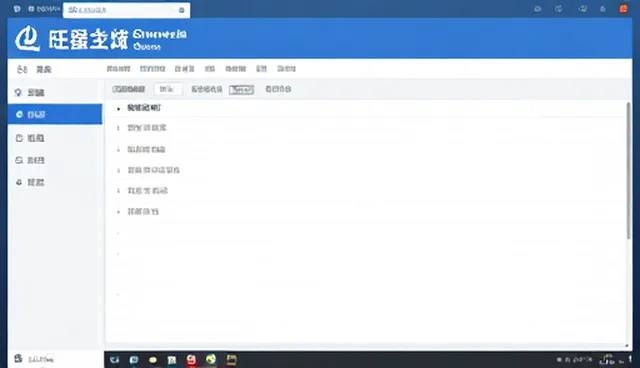640x368 pixels.
Task: Expand the third list row's red marker
Action: point(118,150)
